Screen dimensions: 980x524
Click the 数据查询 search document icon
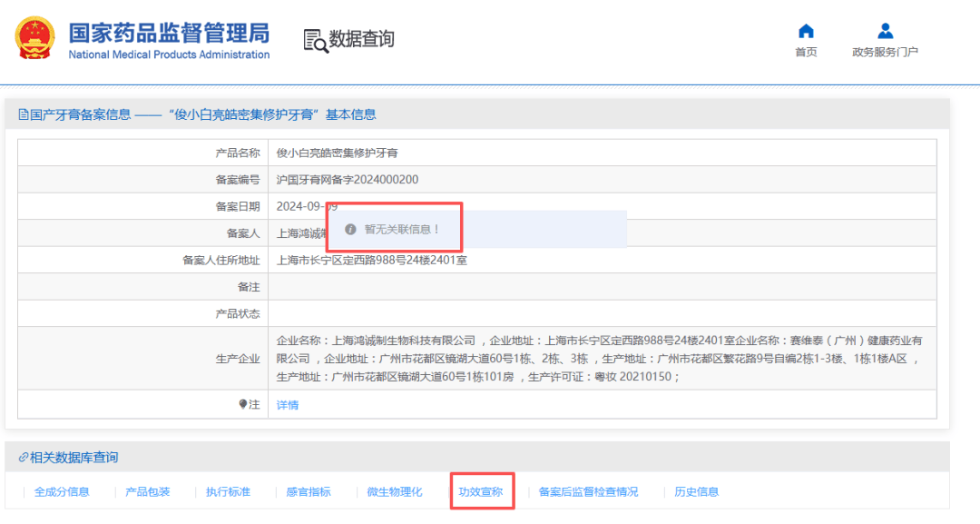tap(315, 41)
